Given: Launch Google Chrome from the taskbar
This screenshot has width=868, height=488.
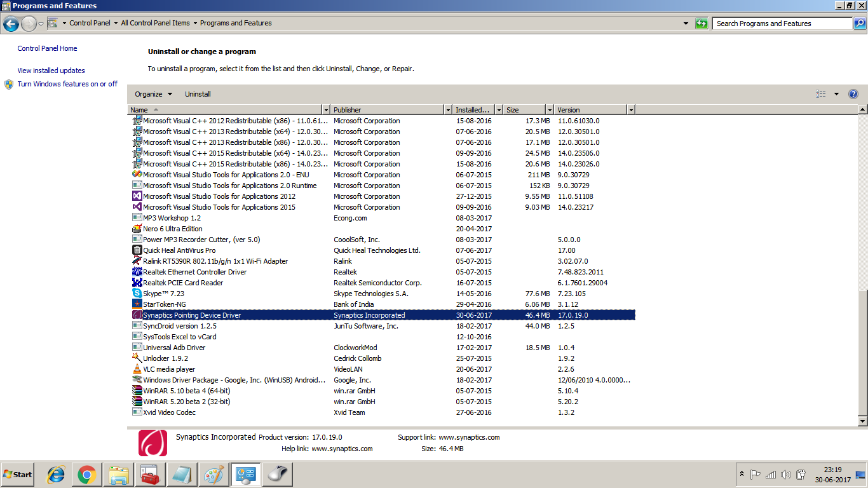Looking at the screenshot, I should coord(87,474).
